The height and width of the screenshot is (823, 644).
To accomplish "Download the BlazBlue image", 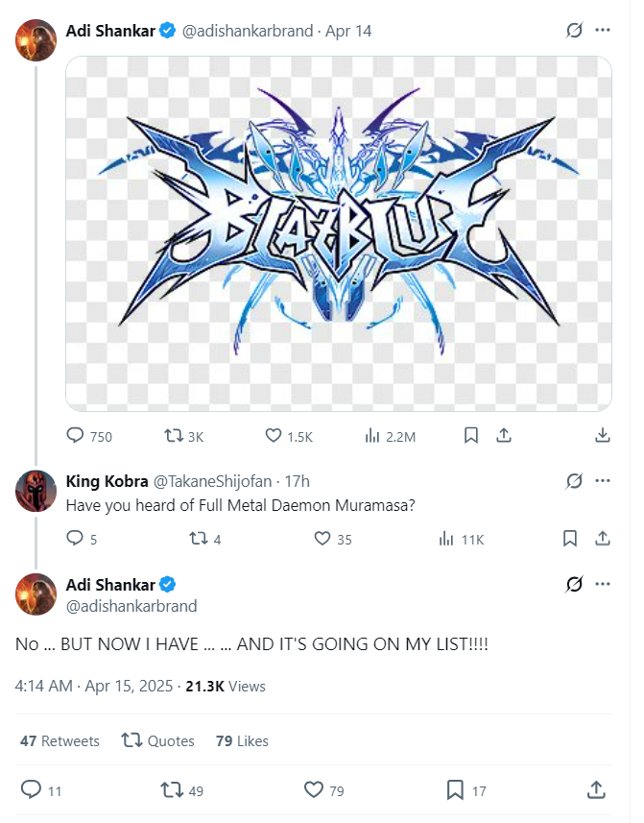I will coord(603,436).
